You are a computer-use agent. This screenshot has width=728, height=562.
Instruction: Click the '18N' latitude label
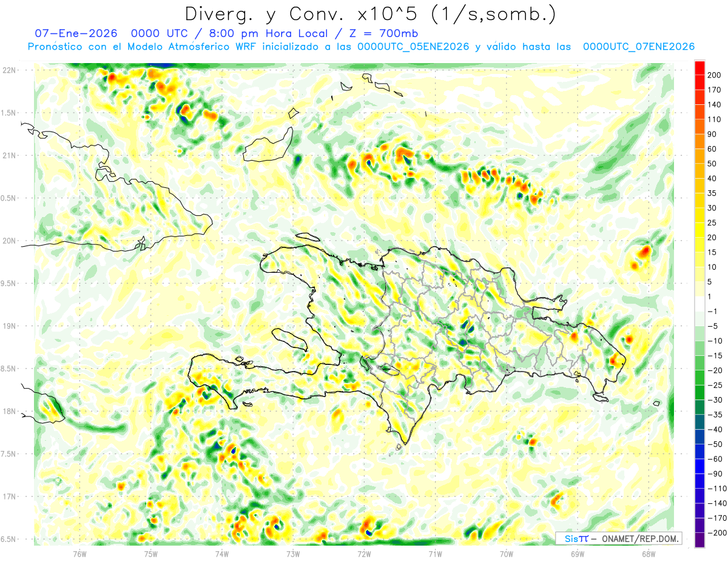coord(10,411)
